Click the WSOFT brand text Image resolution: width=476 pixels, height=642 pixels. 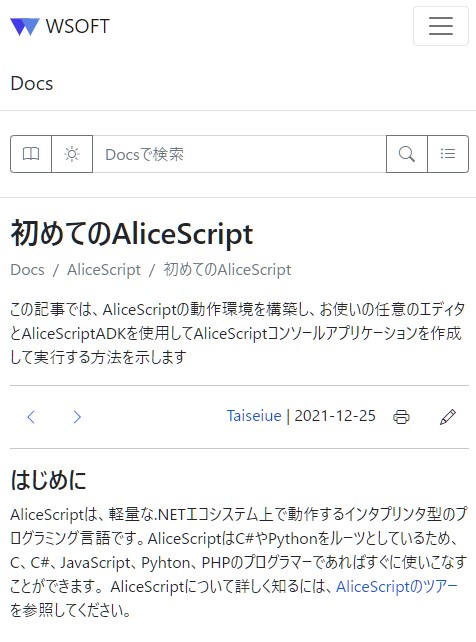[77, 26]
